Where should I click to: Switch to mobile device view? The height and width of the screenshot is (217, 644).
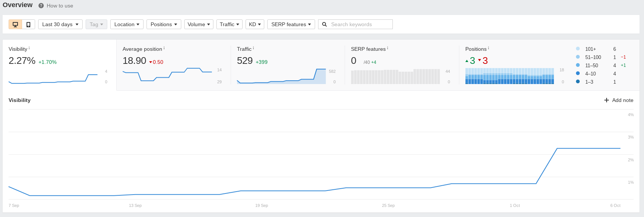28,24
